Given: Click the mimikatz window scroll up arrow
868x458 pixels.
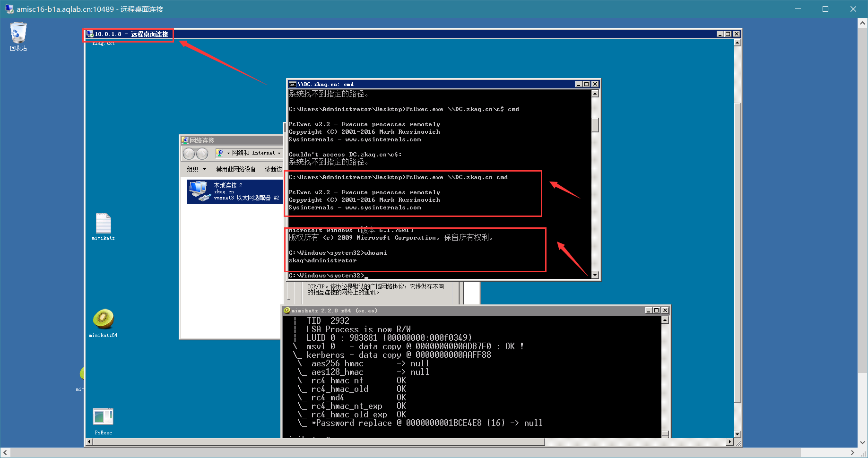Looking at the screenshot, I should (x=665, y=320).
